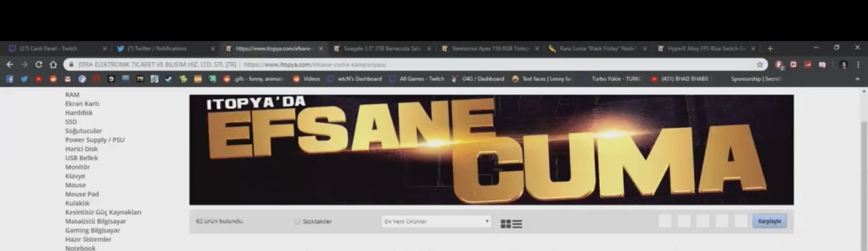Open the Ekran Kartı category
Screen dimensions: 868x251
click(x=82, y=104)
